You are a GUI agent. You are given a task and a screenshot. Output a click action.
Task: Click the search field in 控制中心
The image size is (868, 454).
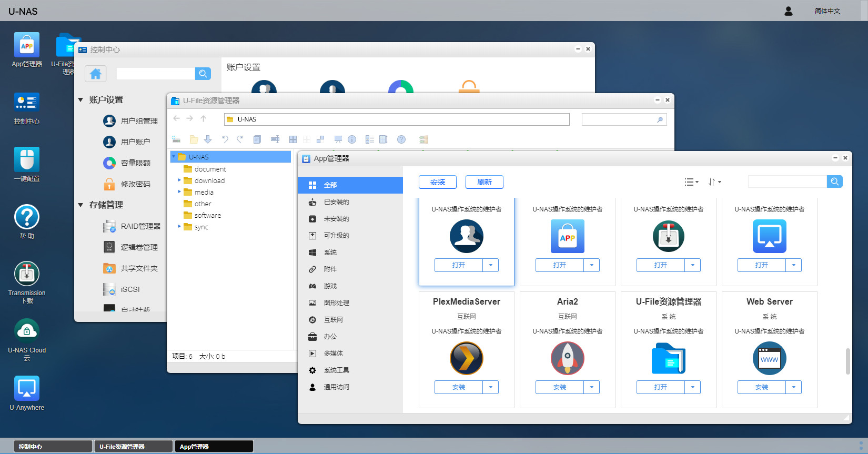(x=156, y=74)
